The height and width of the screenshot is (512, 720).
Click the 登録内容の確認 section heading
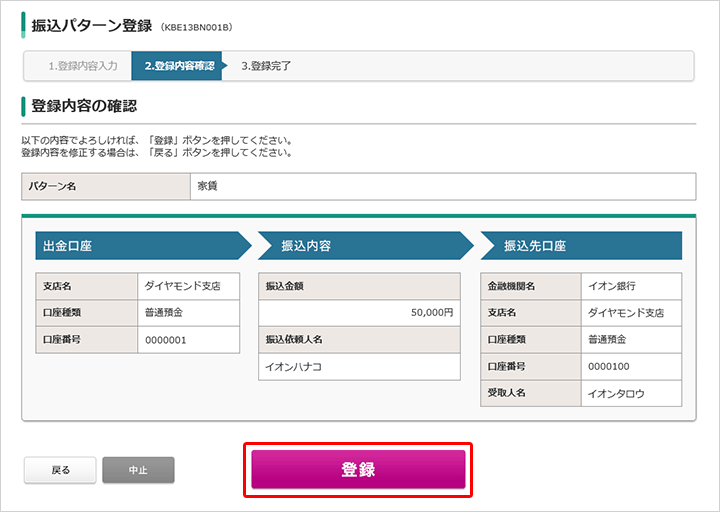point(84,106)
